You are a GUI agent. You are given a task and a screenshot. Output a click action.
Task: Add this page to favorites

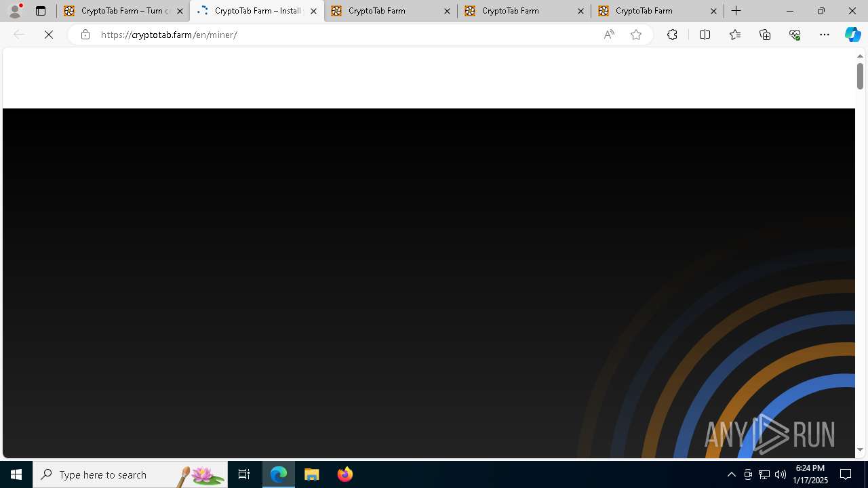point(636,35)
